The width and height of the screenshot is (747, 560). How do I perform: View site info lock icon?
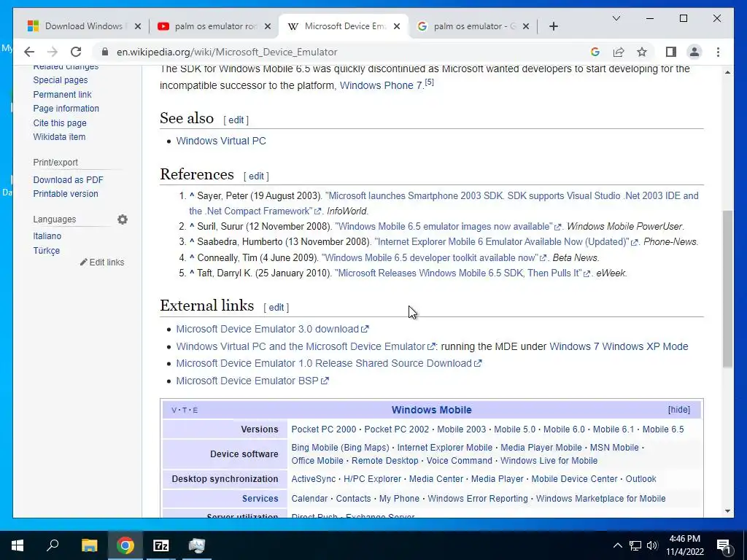coord(105,52)
